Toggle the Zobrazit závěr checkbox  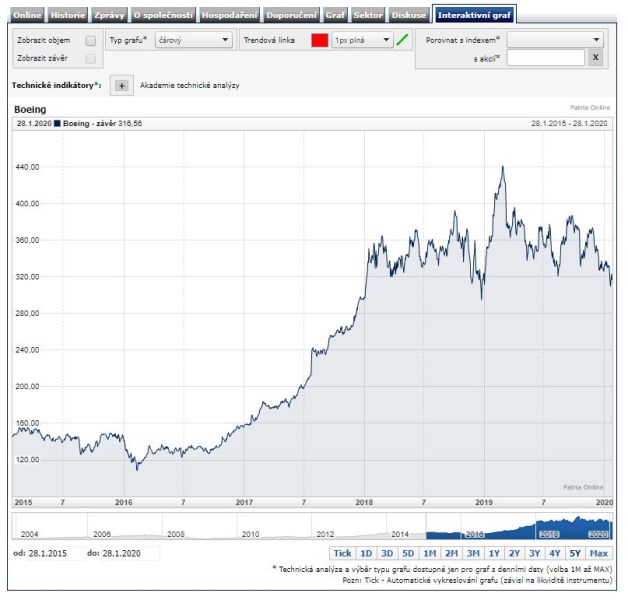(x=91, y=59)
